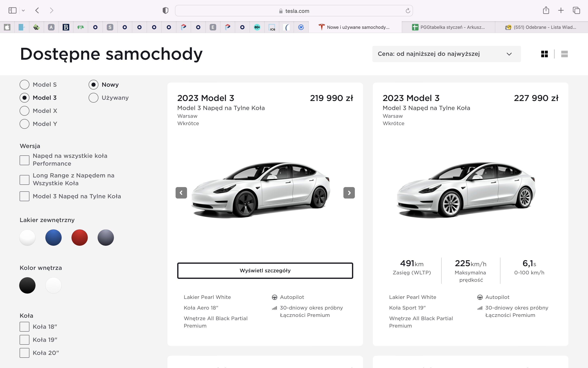Open the pinned gray S tab
Screen dimensions: 588x368
pyautogui.click(x=110, y=27)
